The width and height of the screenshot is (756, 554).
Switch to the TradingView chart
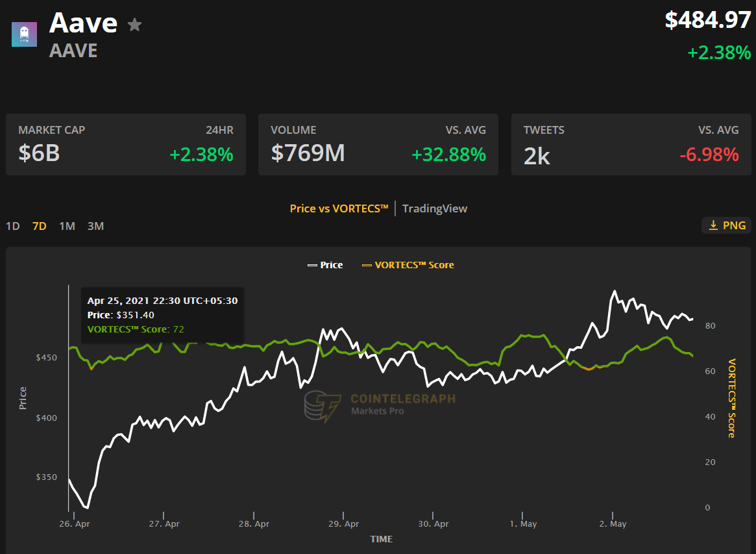pyautogui.click(x=435, y=208)
